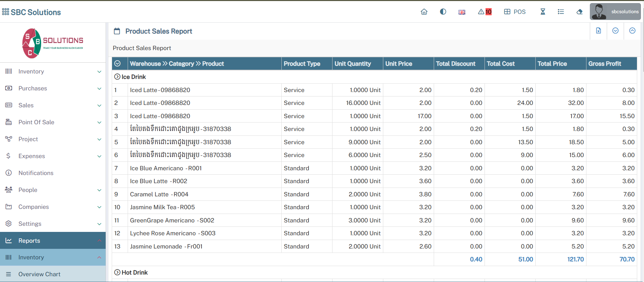The width and height of the screenshot is (644, 282).
Task: Open the POS screen
Action: click(x=515, y=12)
